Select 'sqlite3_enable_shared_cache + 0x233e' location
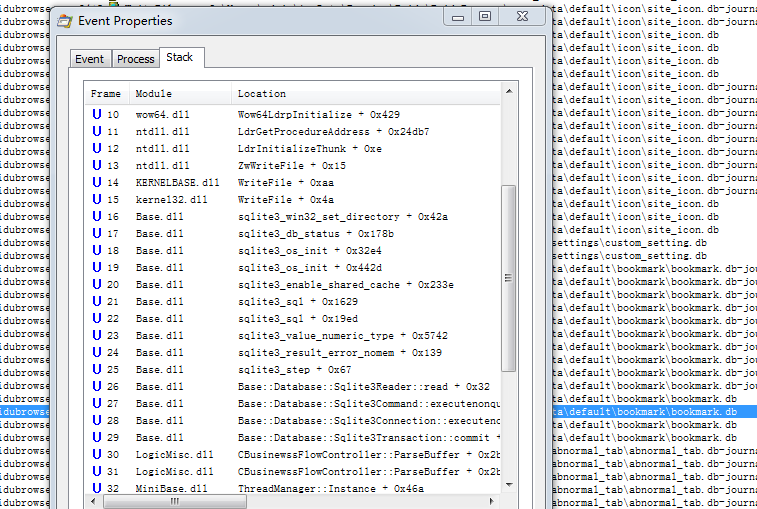Image resolution: width=757 pixels, height=509 pixels. coord(346,284)
